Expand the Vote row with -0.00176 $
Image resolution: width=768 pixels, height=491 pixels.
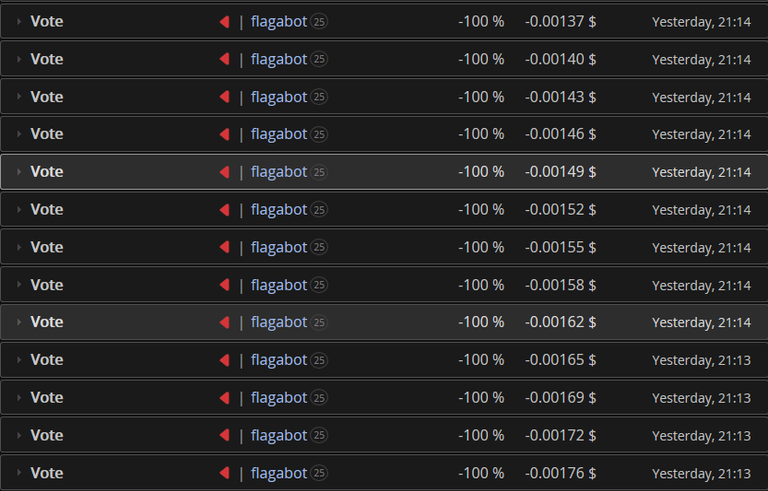point(19,472)
